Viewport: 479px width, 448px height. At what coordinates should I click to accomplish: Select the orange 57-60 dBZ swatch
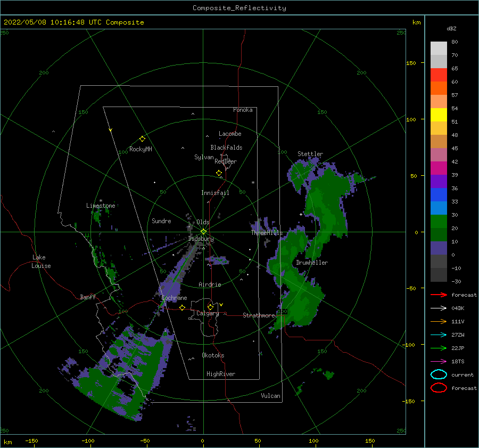[x=439, y=88]
